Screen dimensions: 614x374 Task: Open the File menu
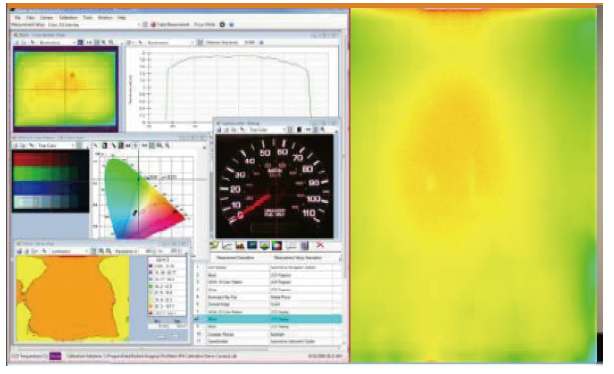click(18, 18)
